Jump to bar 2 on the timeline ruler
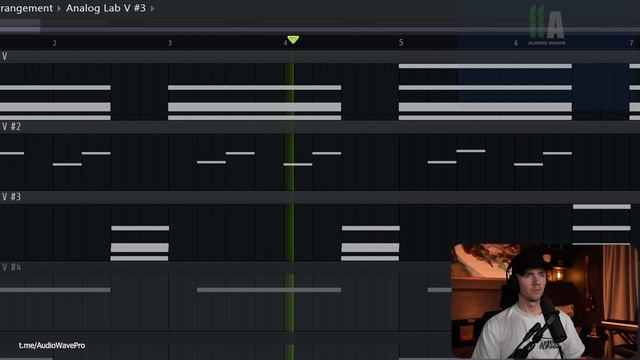 pyautogui.click(x=55, y=43)
